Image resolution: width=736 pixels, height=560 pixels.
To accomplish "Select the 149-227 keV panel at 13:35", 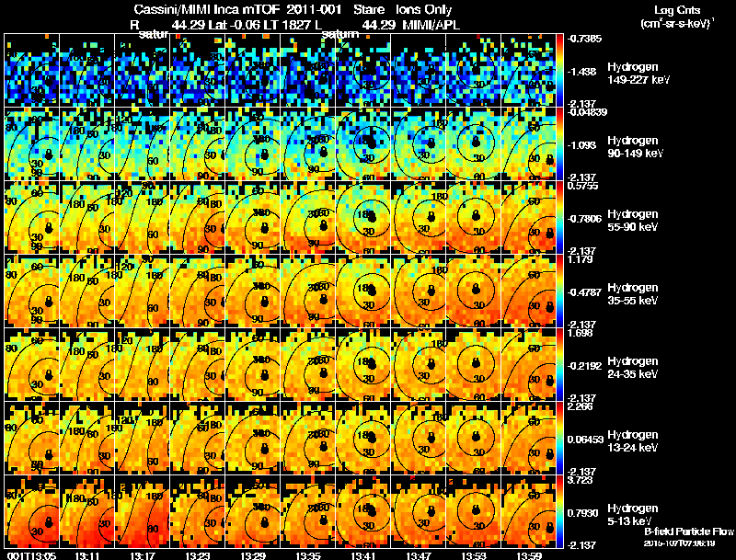I will [308, 71].
